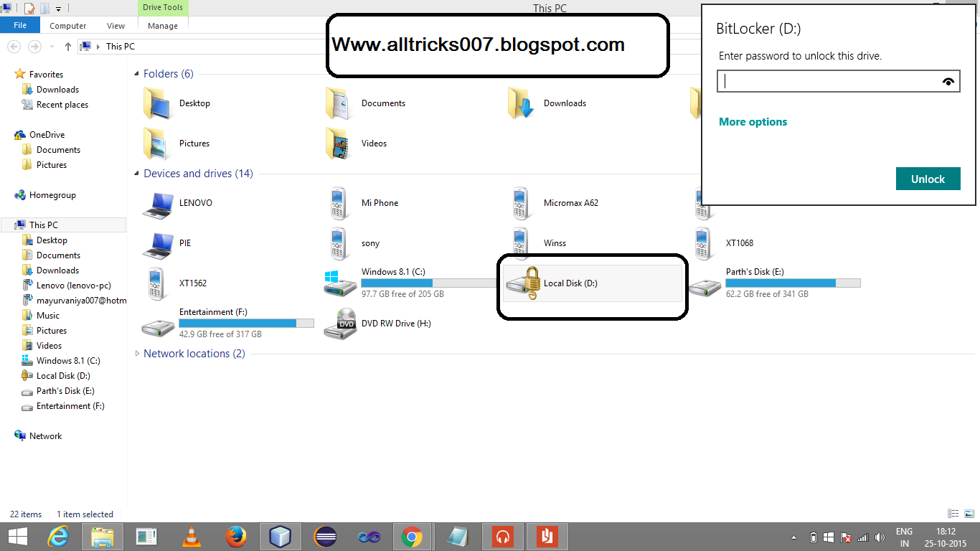Open More options in the BitLocker dialog
Viewport: 980px width, 551px height.
click(753, 122)
